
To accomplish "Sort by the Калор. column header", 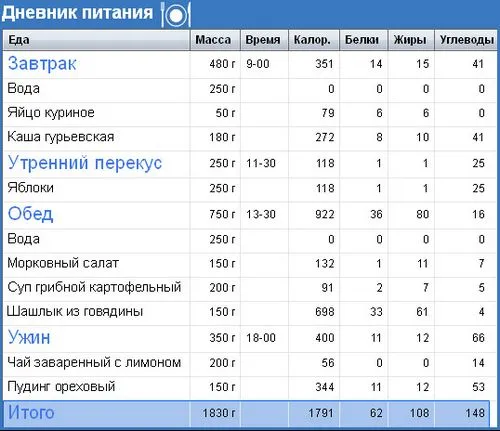I will pos(314,40).
